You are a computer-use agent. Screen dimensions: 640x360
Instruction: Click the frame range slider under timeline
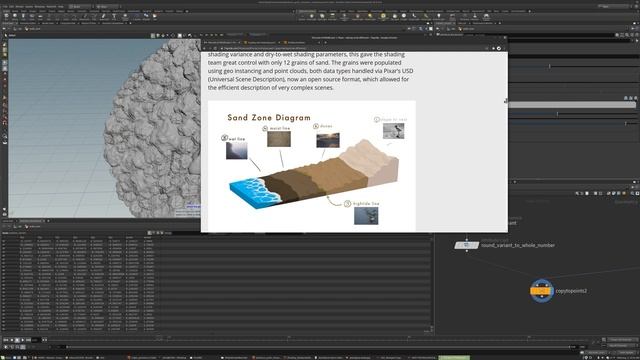coord(318,347)
